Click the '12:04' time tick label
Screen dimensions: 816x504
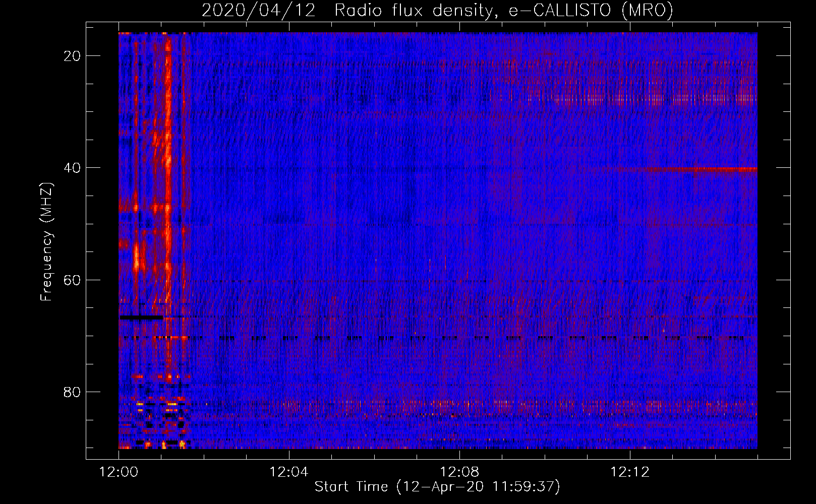(x=289, y=472)
